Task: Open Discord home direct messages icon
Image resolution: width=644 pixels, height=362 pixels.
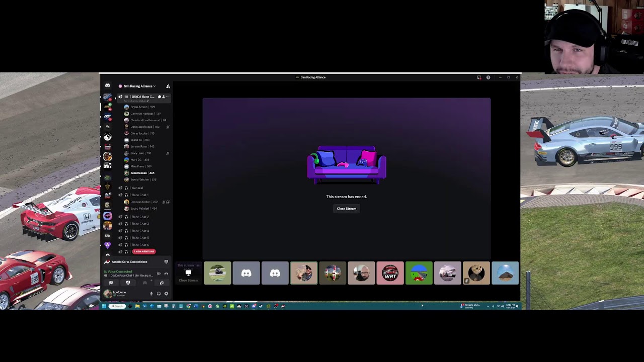Action: click(107, 86)
